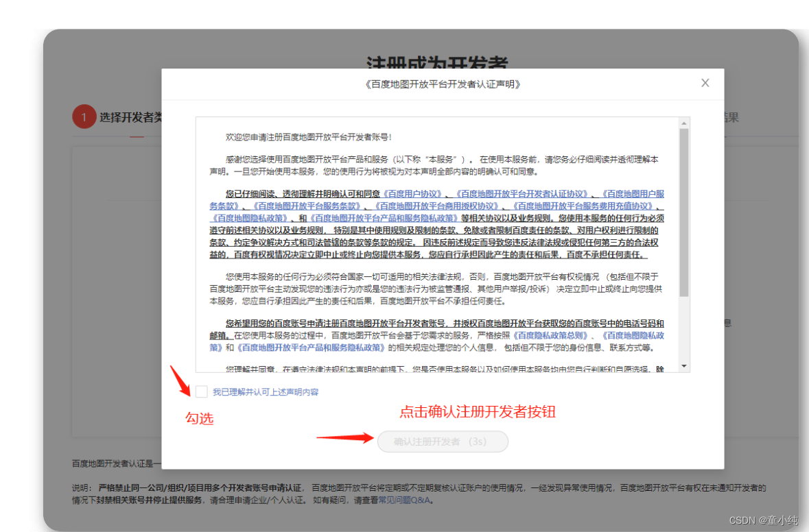
Task: Click the 确认注册开发者 button
Action: (443, 442)
